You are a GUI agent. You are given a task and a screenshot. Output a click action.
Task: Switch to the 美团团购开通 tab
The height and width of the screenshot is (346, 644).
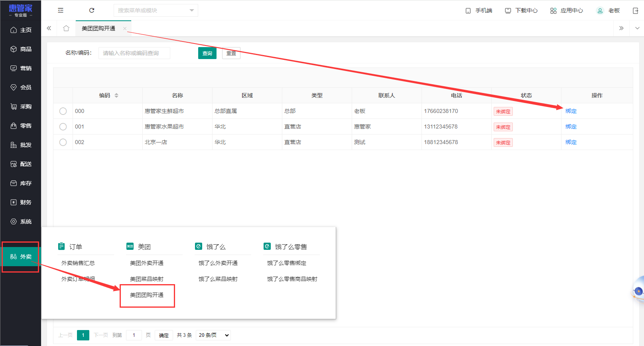click(x=98, y=28)
